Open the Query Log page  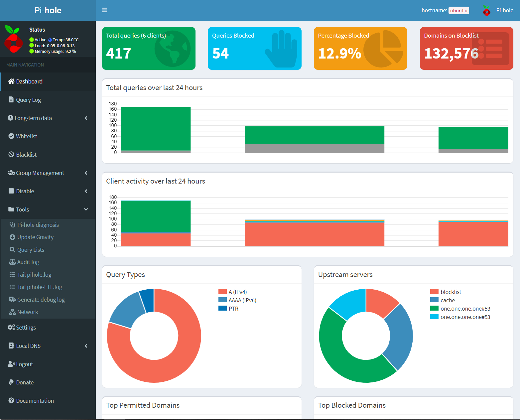point(28,99)
